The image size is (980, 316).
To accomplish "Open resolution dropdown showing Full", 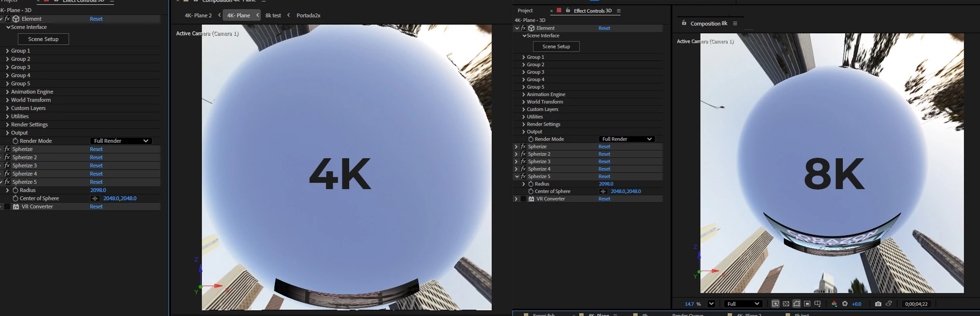I will pyautogui.click(x=743, y=304).
